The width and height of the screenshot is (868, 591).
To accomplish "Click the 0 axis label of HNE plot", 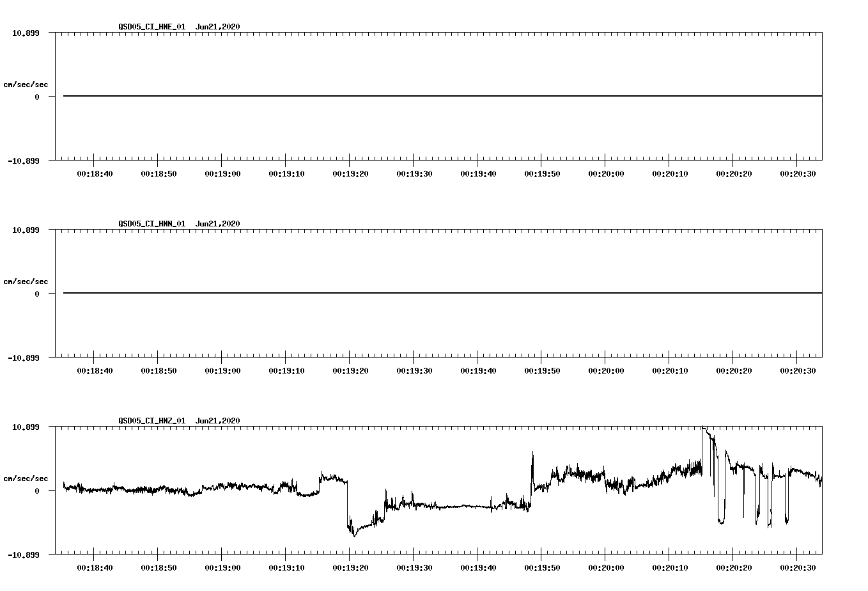I will coord(37,97).
